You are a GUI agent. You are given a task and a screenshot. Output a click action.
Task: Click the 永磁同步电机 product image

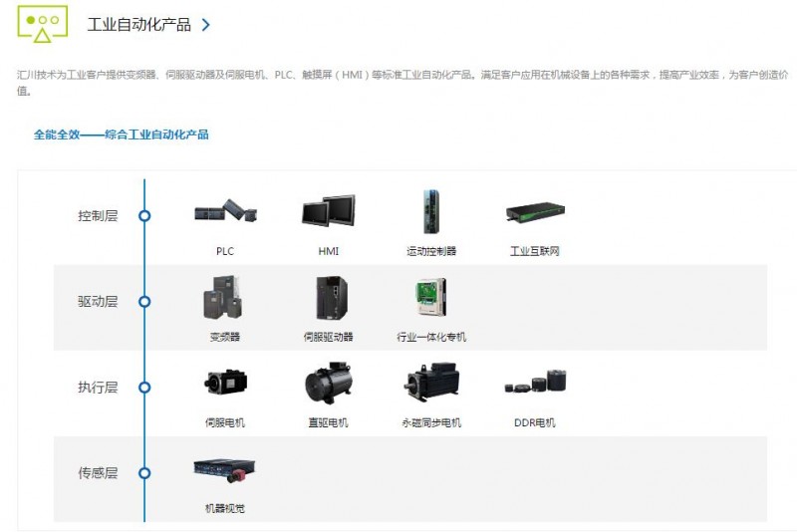coord(432,382)
